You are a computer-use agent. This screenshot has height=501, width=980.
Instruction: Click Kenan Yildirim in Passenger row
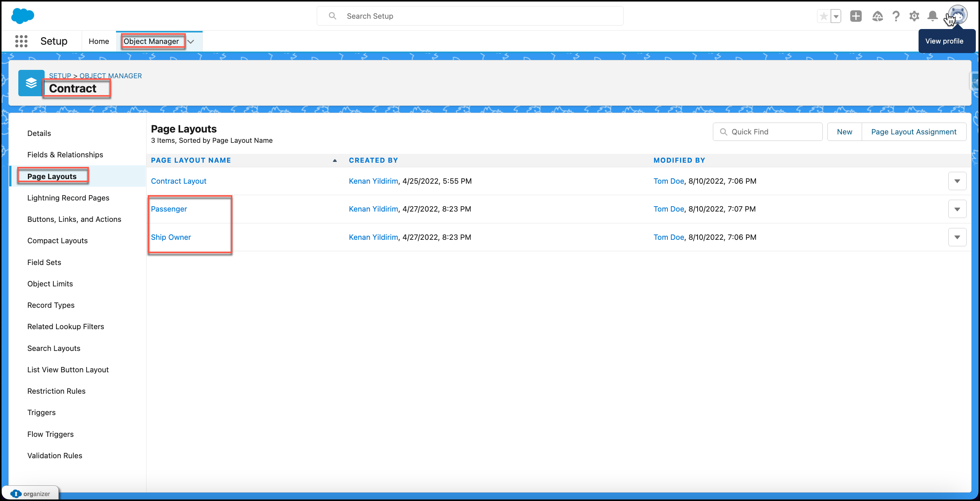pos(373,209)
